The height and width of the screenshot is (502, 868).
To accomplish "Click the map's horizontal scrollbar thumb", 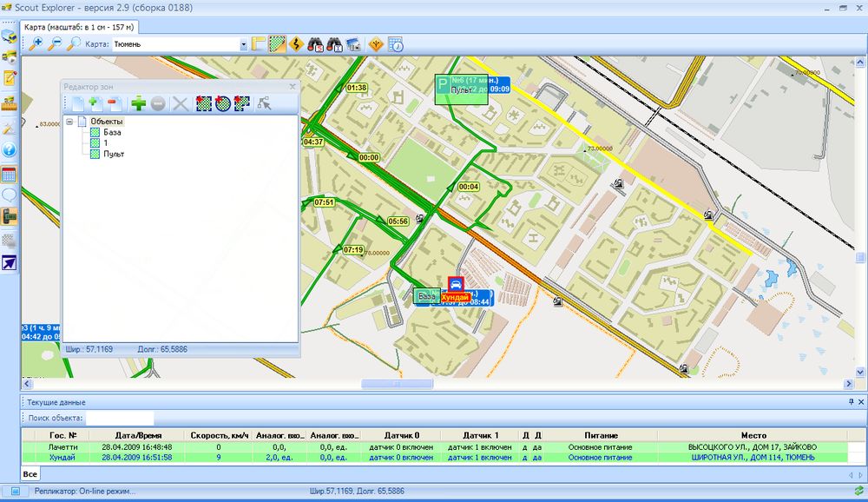I will pyautogui.click(x=397, y=383).
